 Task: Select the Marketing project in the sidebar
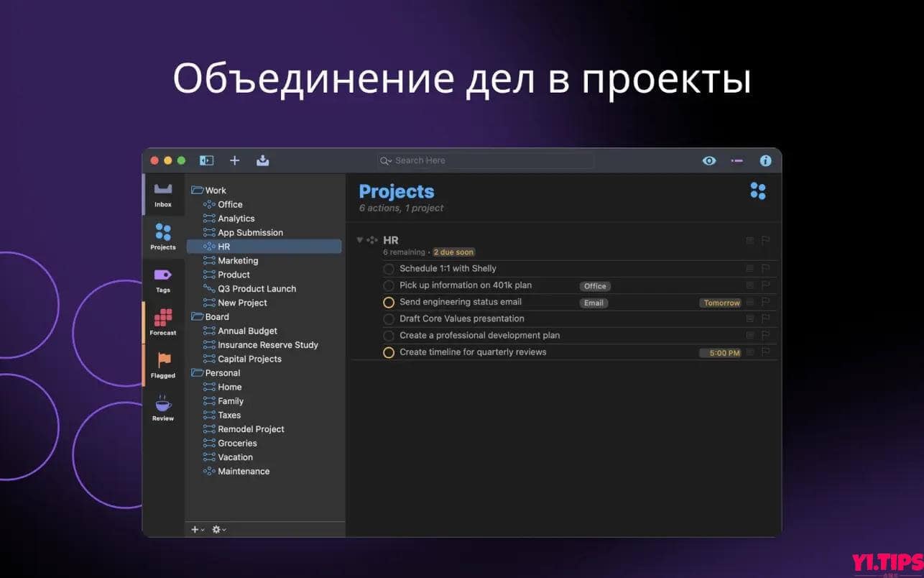tap(238, 260)
